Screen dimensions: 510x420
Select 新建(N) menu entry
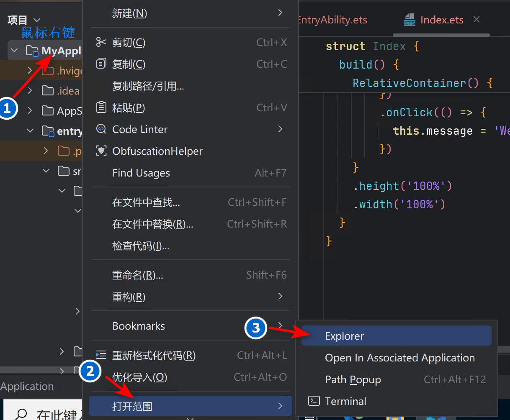(x=190, y=13)
